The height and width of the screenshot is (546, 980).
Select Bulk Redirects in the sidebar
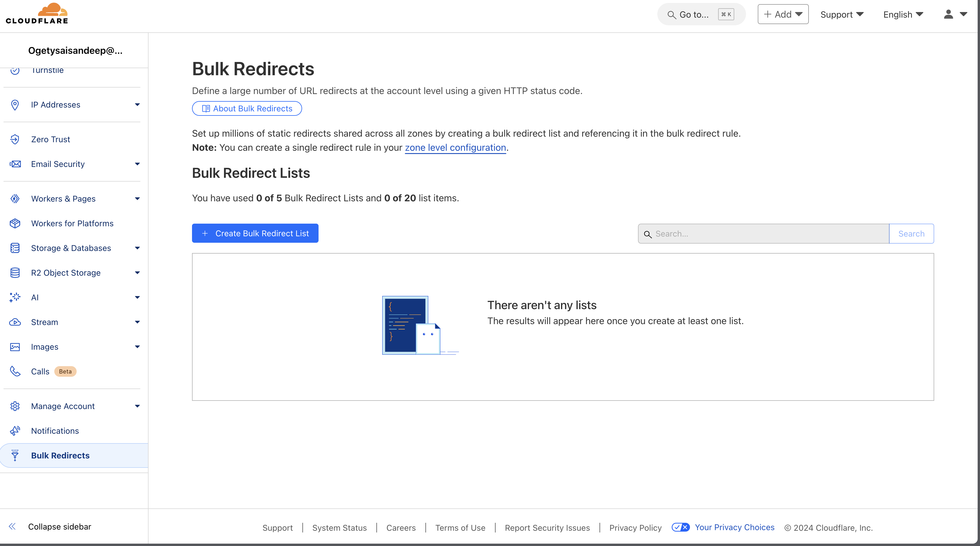[x=60, y=455]
